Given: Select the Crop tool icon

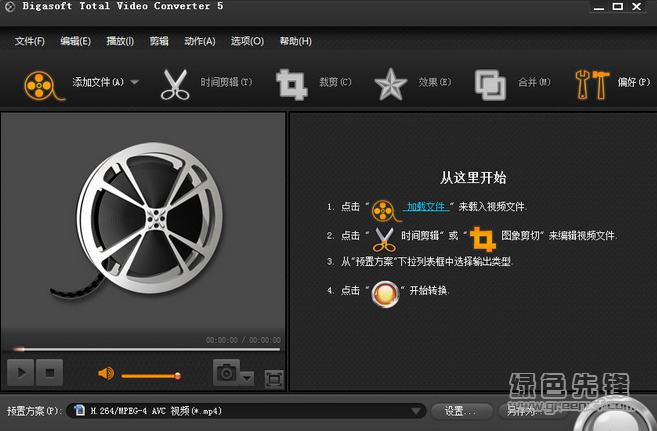Looking at the screenshot, I should coord(291,84).
